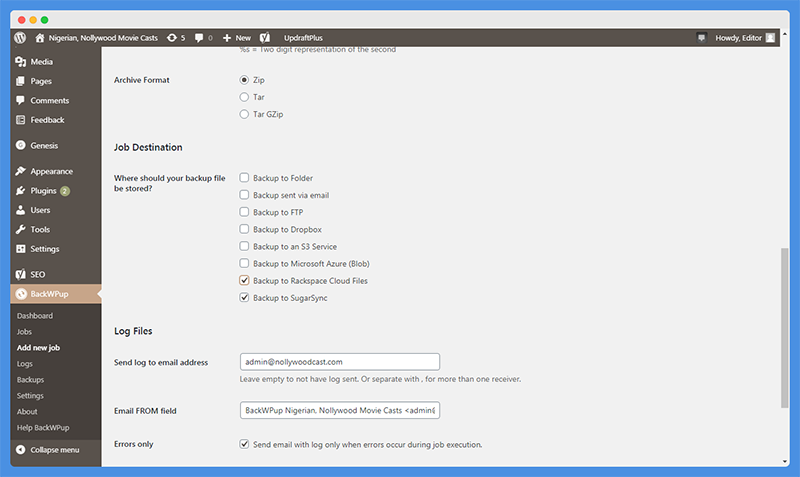Image resolution: width=800 pixels, height=477 pixels.
Task: Click the Comments sidebar icon
Action: (x=20, y=101)
